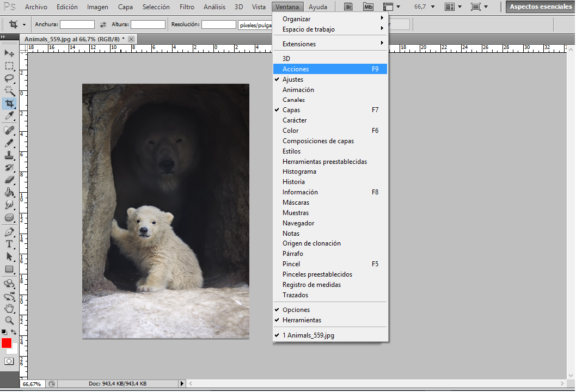Select the Dodge tool
Viewport: 576px width, 392px height.
click(9, 217)
